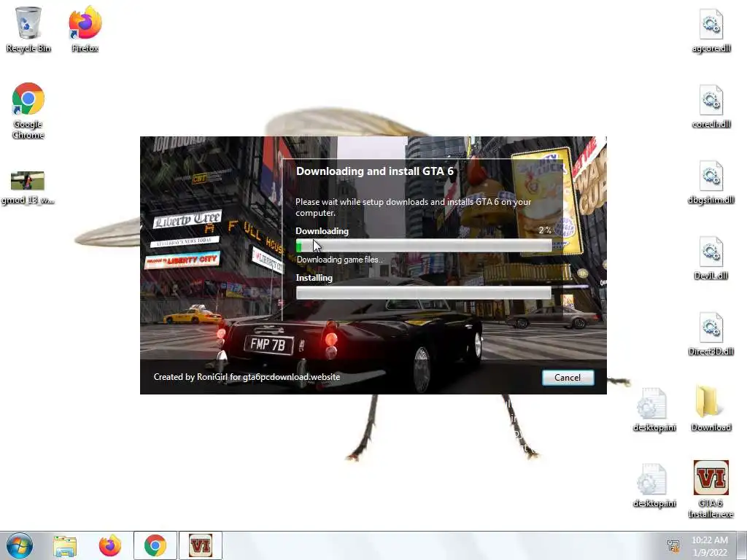Screen dimensions: 747x560
Task: Open the clock showing 10:22 AM
Action: 710,545
